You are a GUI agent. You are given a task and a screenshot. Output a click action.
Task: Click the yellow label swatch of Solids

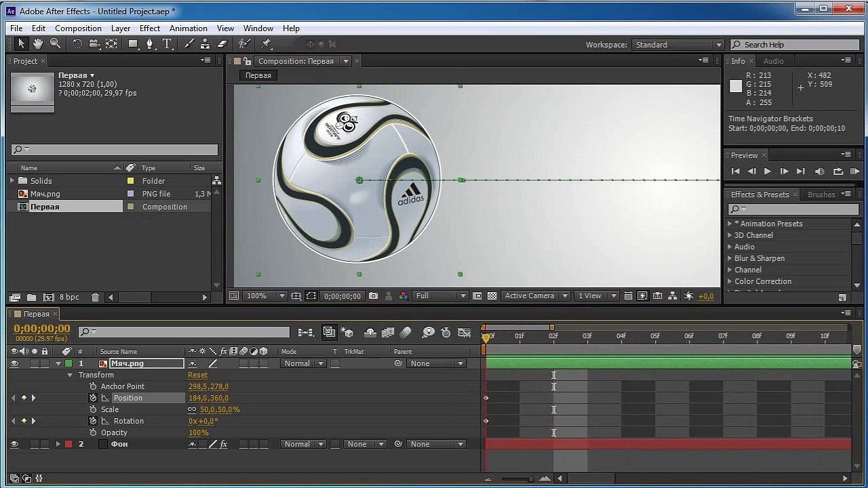click(130, 181)
